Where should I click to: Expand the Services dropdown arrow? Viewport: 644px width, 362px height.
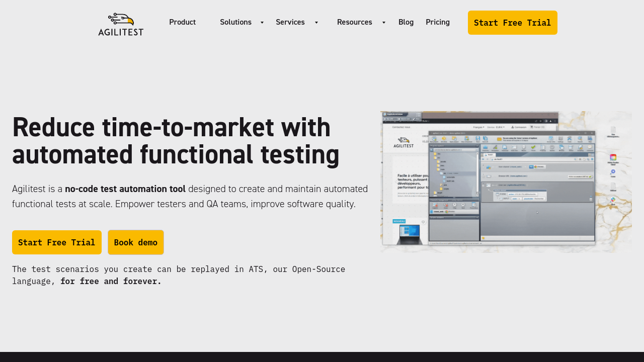click(316, 23)
